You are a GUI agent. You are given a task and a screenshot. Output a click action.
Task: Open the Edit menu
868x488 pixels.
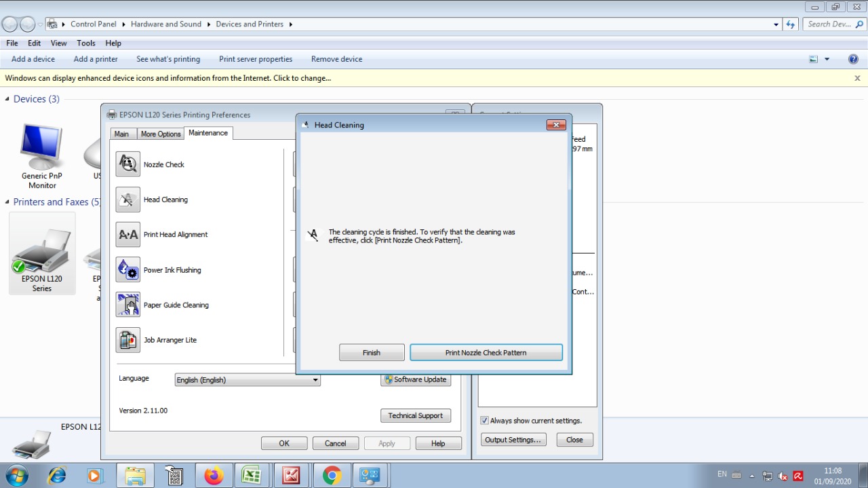[35, 43]
